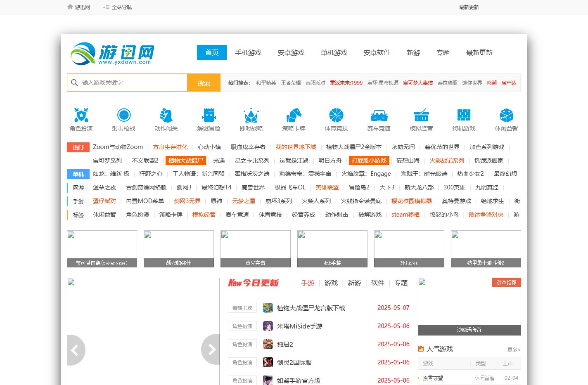Open the 全站导航 dropdown menu
Screen dimensions: 588x385
pyautogui.click(x=118, y=7)
